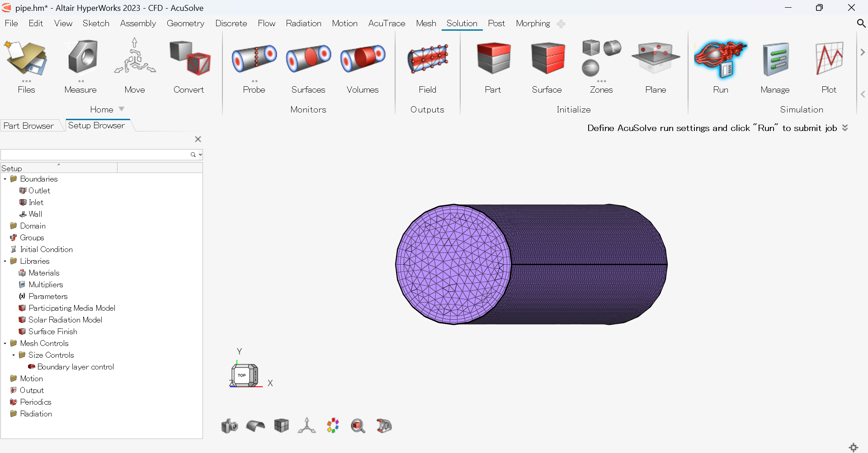
Task: Select the Outlet boundary
Action: click(39, 191)
